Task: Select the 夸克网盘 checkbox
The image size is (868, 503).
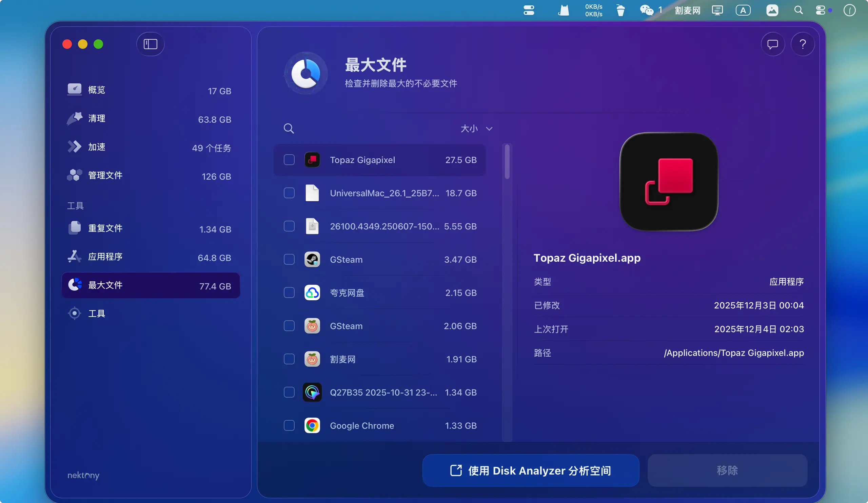Action: coord(289,293)
